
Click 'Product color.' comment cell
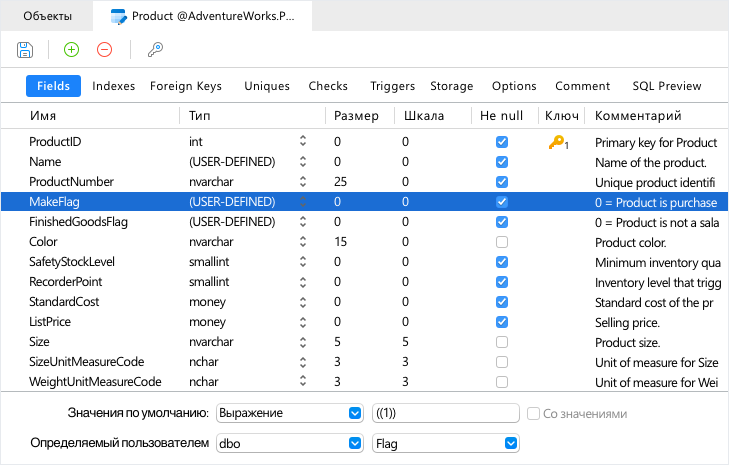630,242
